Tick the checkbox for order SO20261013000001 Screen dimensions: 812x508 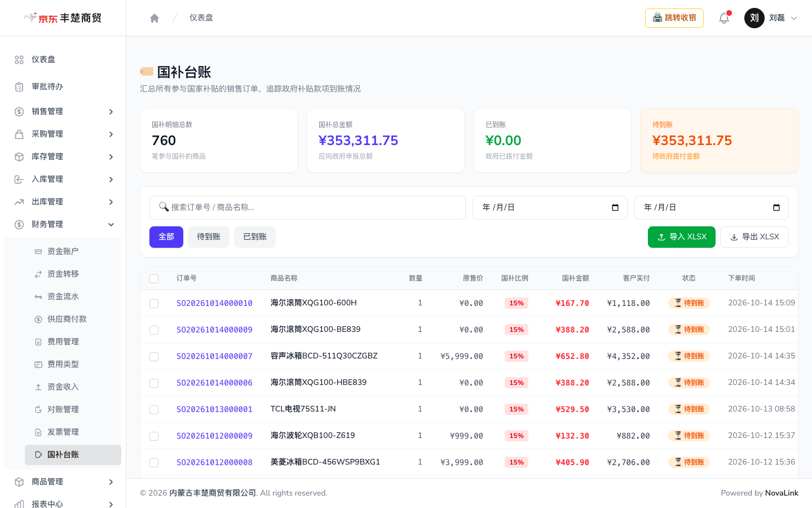click(154, 410)
